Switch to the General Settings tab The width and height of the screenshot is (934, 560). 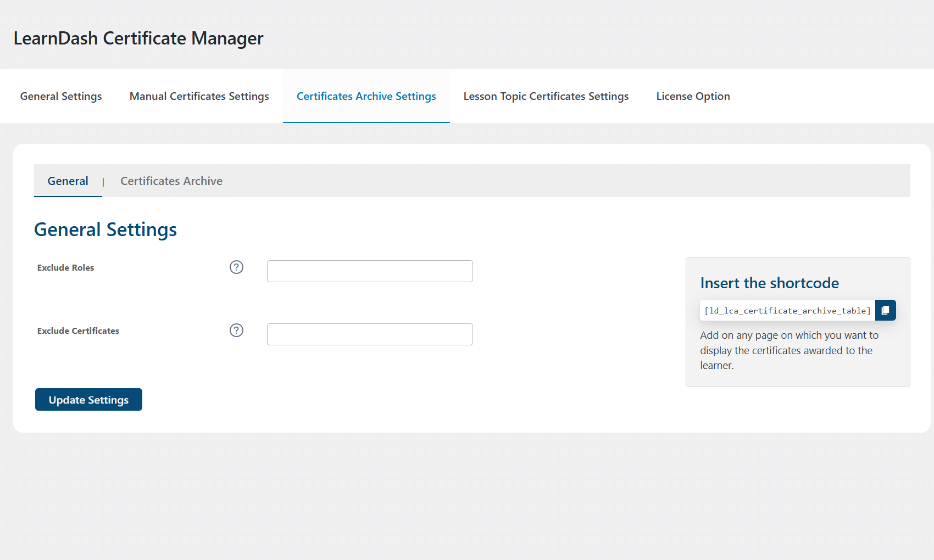61,96
